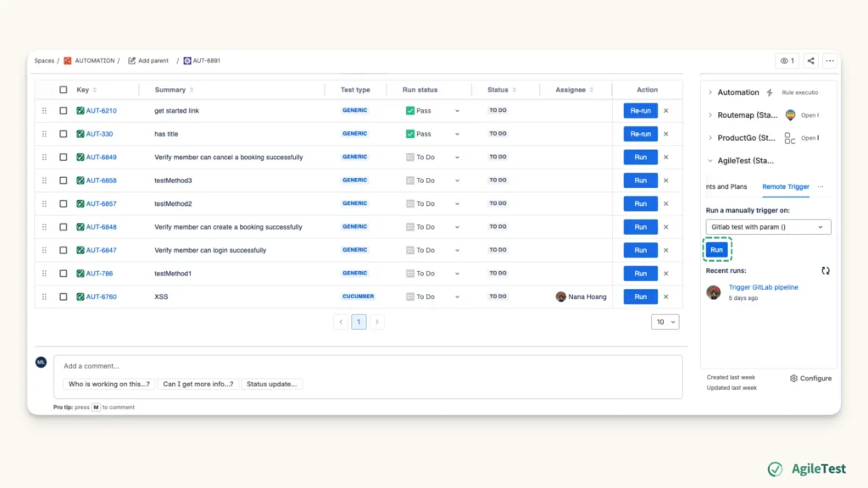
Task: Check the box for AUT-6847
Action: (63, 250)
